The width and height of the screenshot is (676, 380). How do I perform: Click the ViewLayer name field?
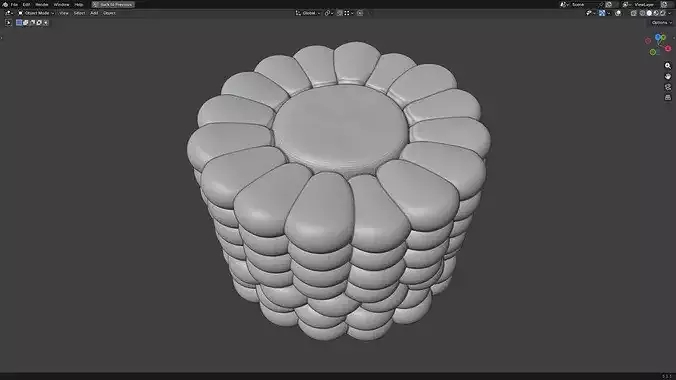coord(645,4)
